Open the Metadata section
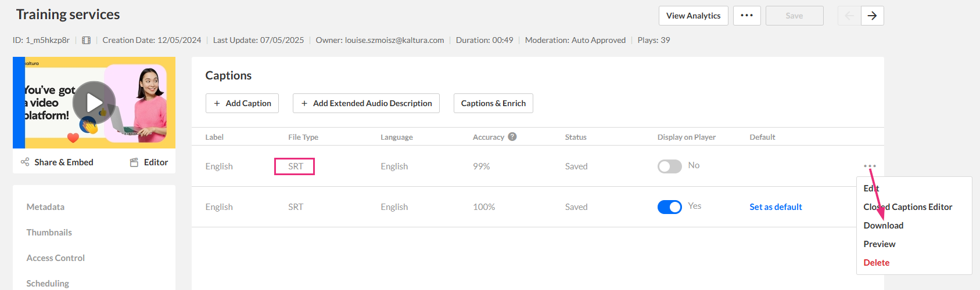The height and width of the screenshot is (290, 980). point(45,207)
